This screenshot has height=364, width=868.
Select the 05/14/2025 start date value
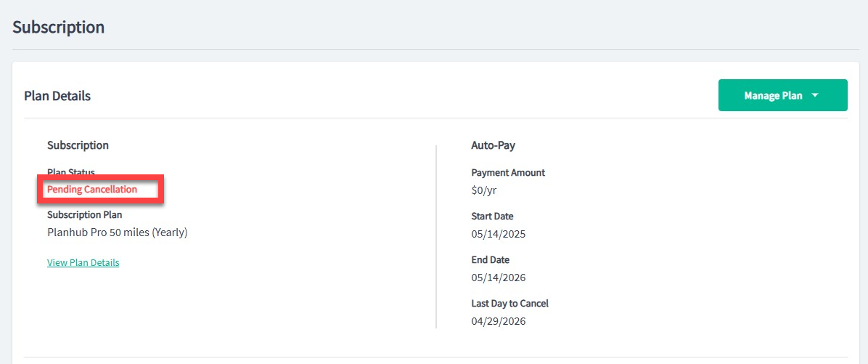[x=498, y=234]
